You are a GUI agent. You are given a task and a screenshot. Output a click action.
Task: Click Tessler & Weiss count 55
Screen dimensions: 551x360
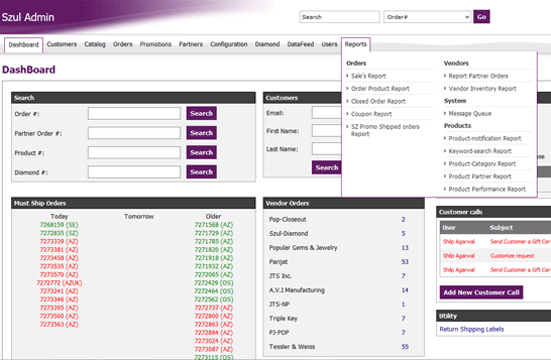coord(405,347)
